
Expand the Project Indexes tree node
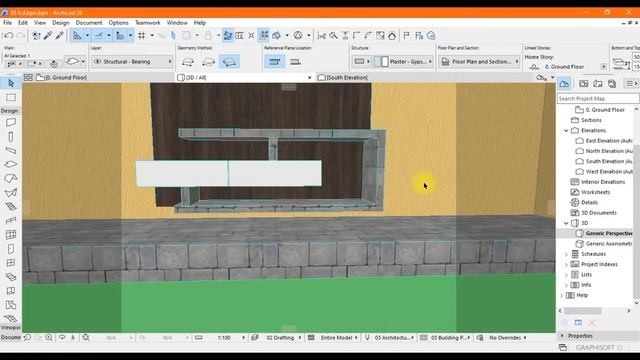[566, 264]
